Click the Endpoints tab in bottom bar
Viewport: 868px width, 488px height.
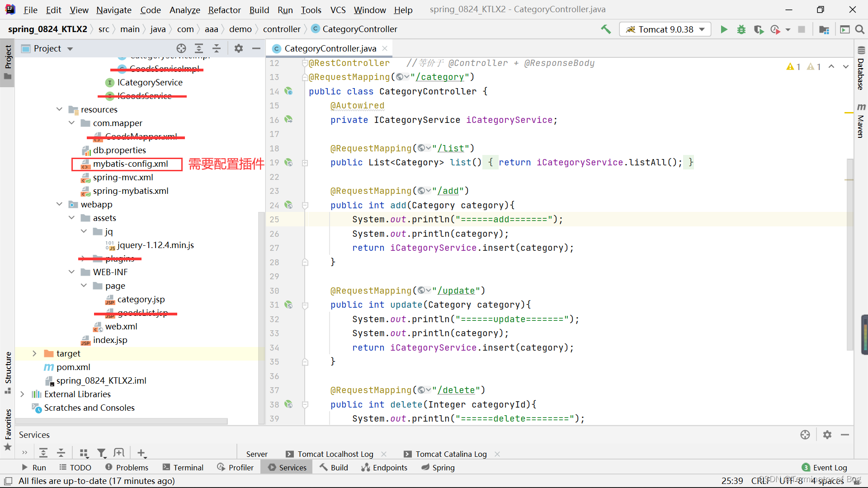pyautogui.click(x=390, y=467)
